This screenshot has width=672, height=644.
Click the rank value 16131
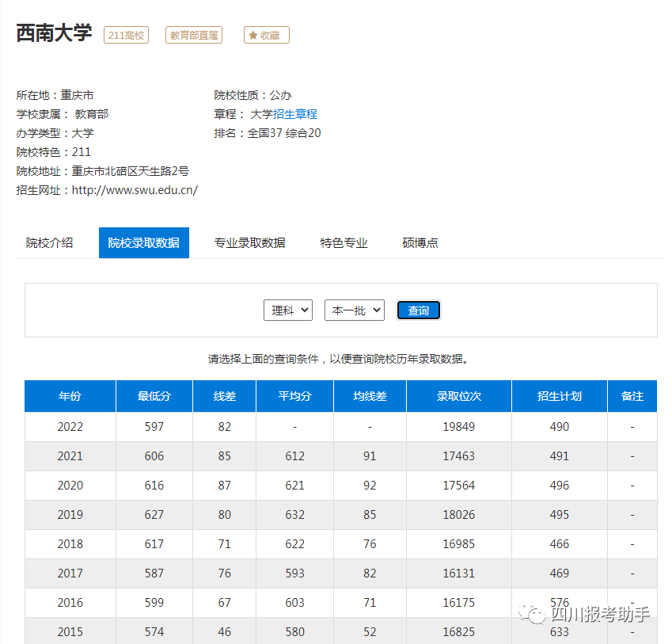coord(459,574)
